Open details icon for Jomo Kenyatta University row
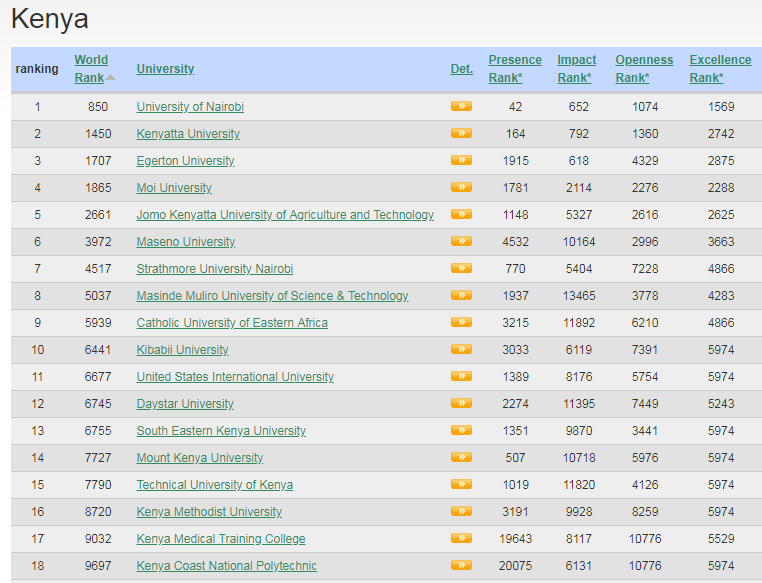Viewport: 762px width, 583px height. [x=461, y=214]
